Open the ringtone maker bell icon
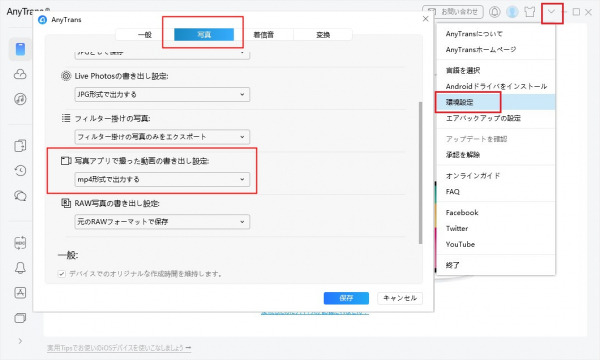This screenshot has height=360, width=600. click(x=20, y=268)
